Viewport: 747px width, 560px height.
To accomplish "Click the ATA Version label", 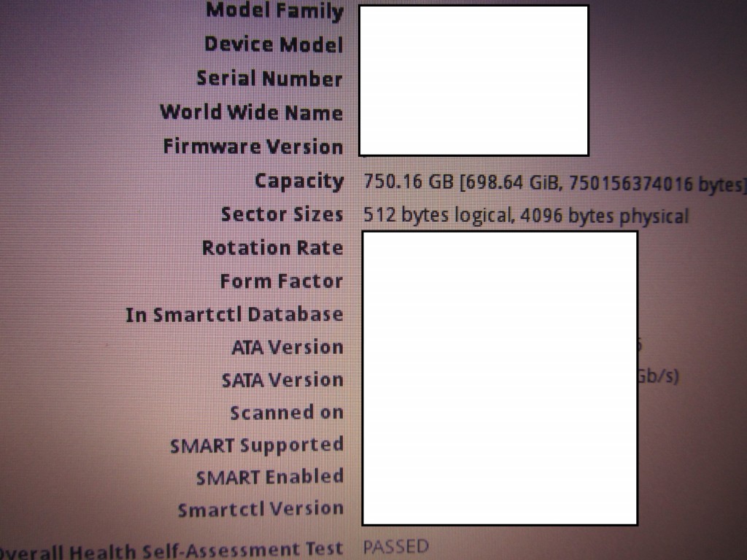I will click(x=287, y=347).
